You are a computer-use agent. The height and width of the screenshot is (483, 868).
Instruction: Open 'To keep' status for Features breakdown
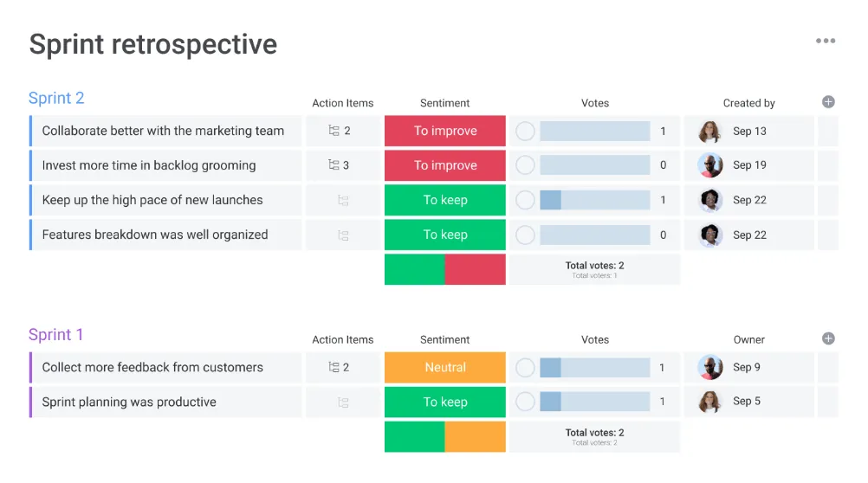click(445, 235)
